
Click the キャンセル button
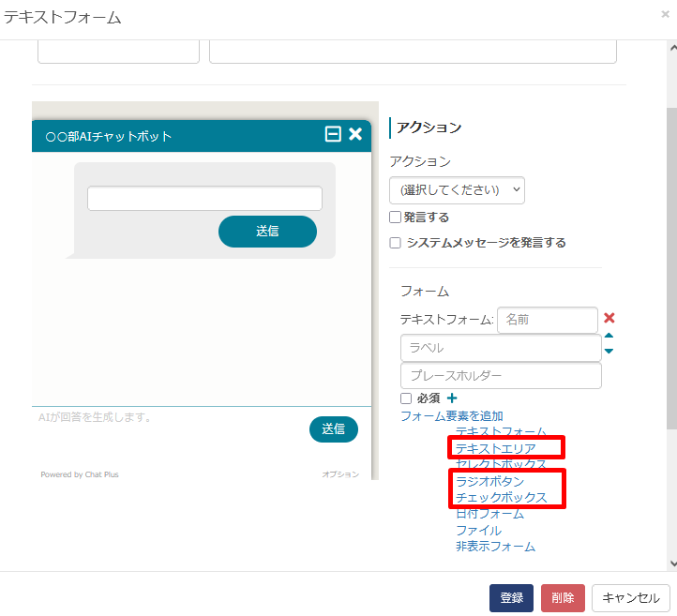click(631, 598)
